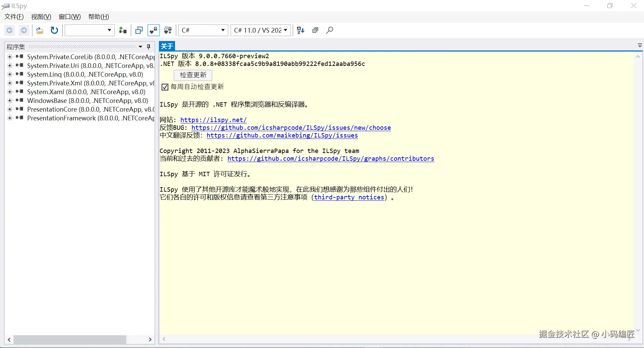Screen dimensions: 644x348
Task: Click the assembly panel scroll-left arrow
Action: pyautogui.click(x=9, y=340)
